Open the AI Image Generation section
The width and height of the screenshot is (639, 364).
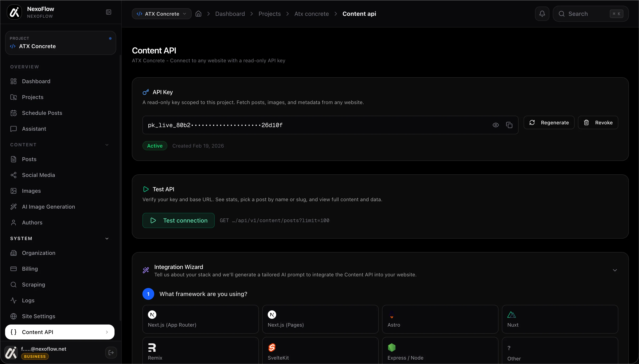[48, 206]
